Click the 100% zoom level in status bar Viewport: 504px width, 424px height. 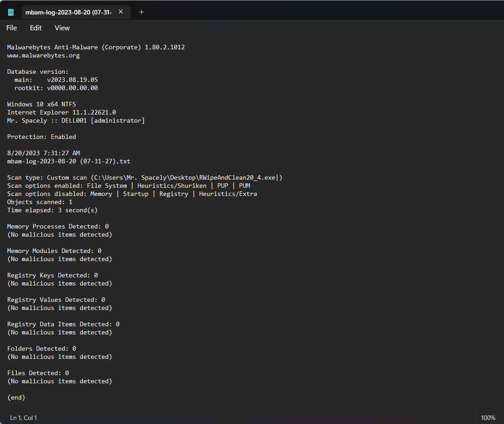488,418
